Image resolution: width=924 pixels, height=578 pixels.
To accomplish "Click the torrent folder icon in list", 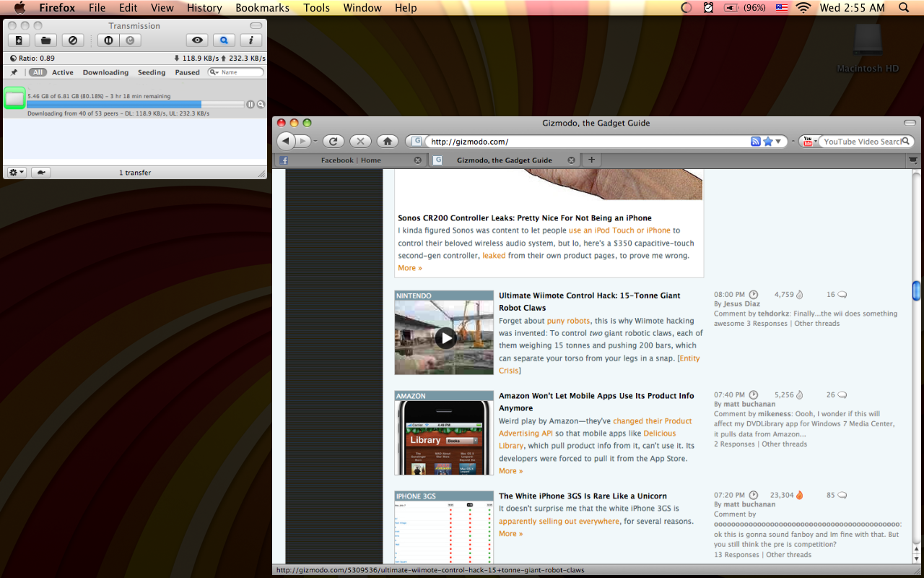I will (x=14, y=98).
